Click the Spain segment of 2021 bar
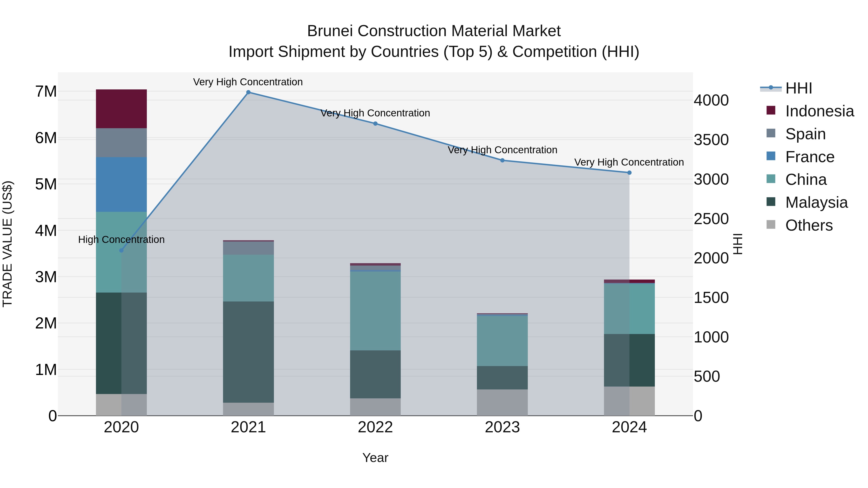 (x=248, y=248)
